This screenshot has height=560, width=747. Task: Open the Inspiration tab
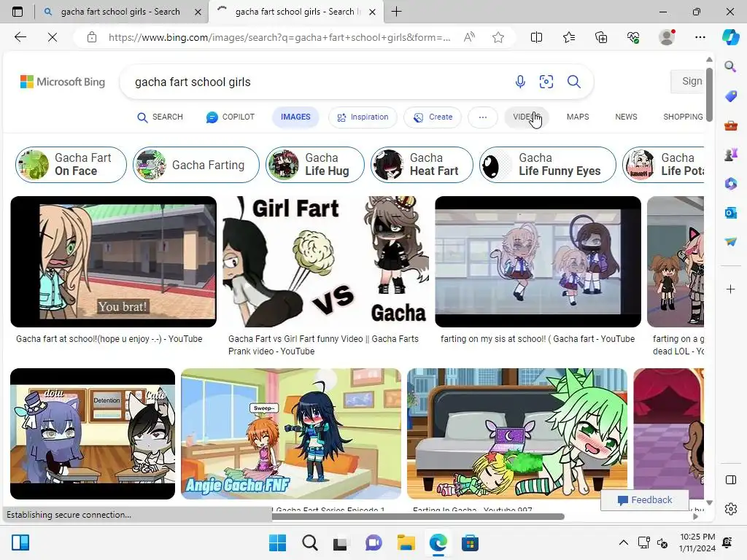coord(363,117)
